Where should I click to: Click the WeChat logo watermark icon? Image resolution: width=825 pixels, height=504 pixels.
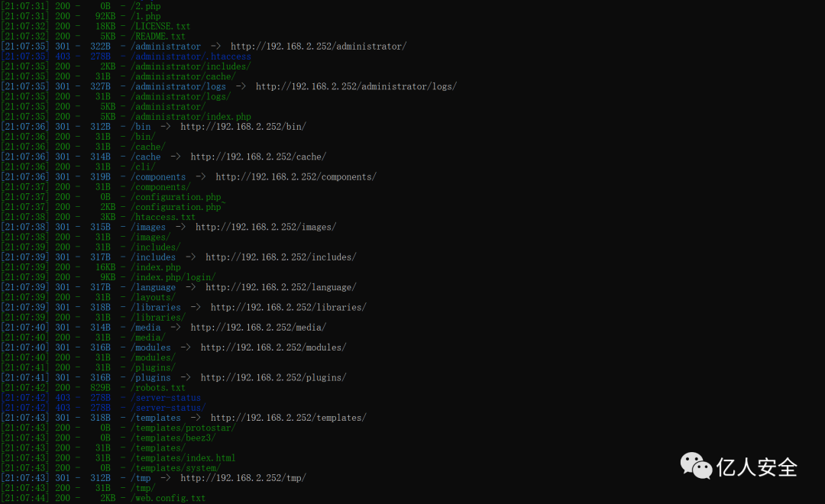696,466
